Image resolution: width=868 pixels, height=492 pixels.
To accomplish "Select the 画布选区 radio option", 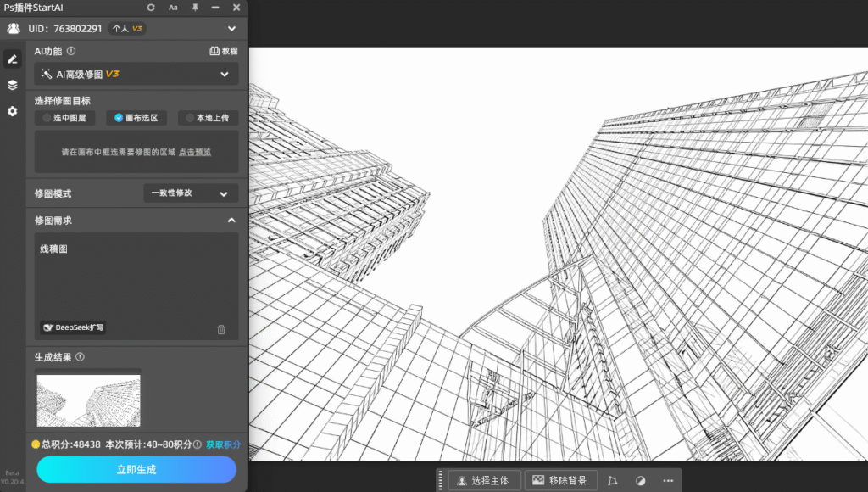I will pos(136,118).
